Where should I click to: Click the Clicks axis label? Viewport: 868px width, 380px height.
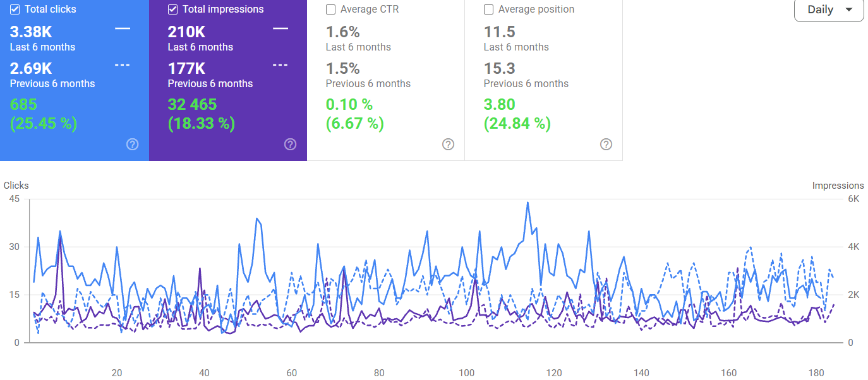tap(16, 186)
